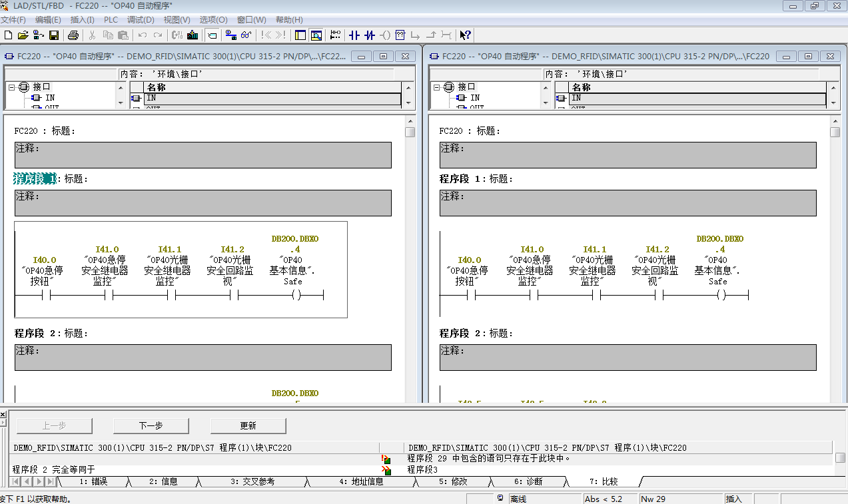Click contact I40.0 in left window network
The width and height of the screenshot is (848, 504).
pos(46,295)
